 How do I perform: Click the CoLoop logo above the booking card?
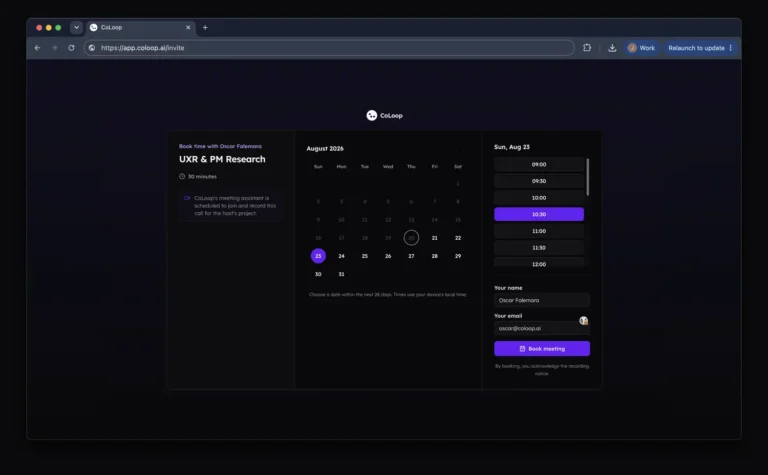[x=384, y=116]
